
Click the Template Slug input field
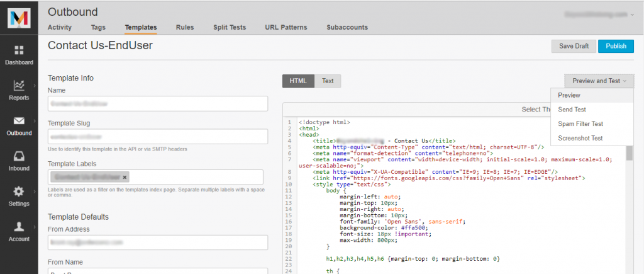tap(158, 137)
